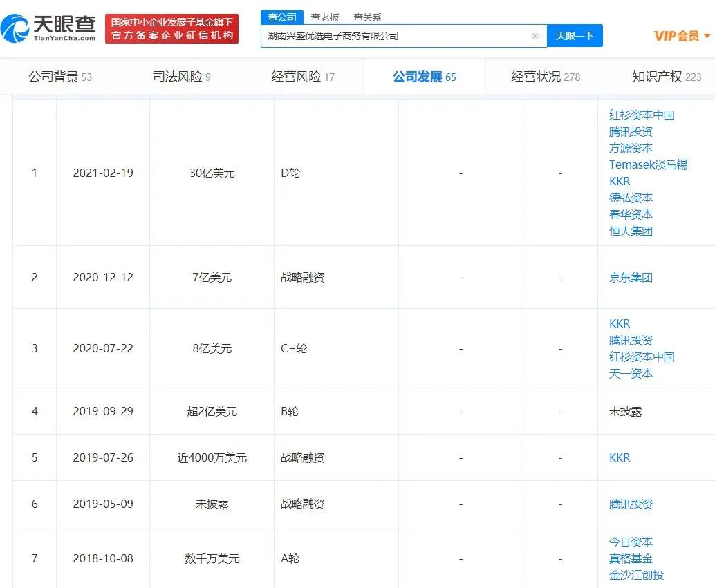
Task: Select 战略融资 in 2019-05-09 row
Action: pos(303,504)
